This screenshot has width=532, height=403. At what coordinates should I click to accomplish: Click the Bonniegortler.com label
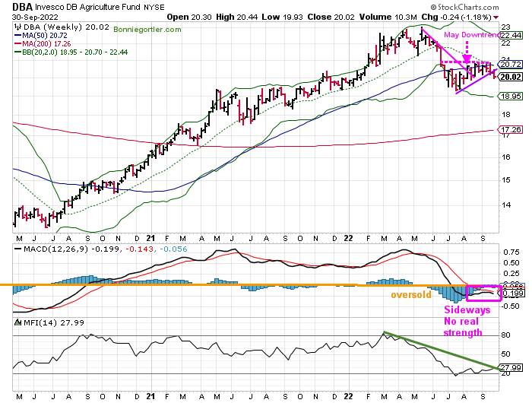pos(147,30)
